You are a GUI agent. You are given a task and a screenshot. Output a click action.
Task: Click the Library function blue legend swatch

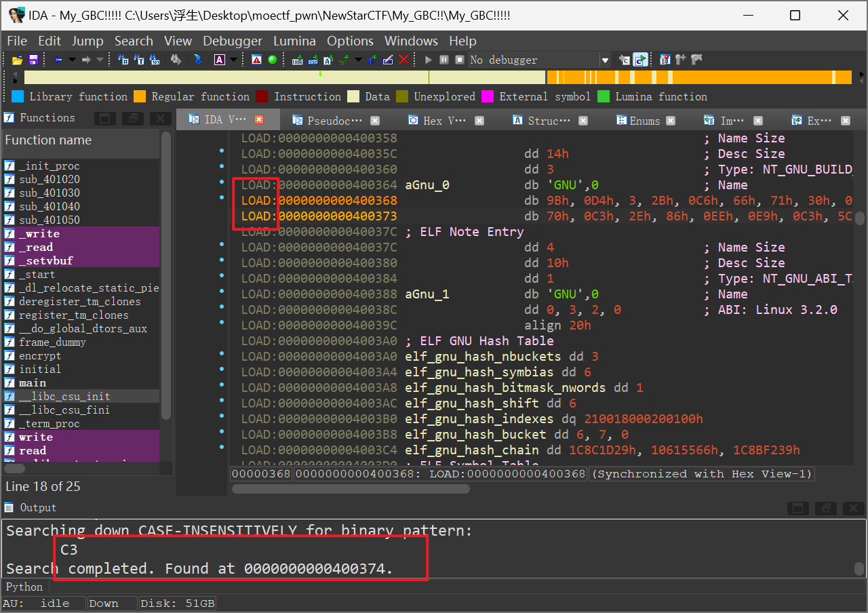pos(18,96)
